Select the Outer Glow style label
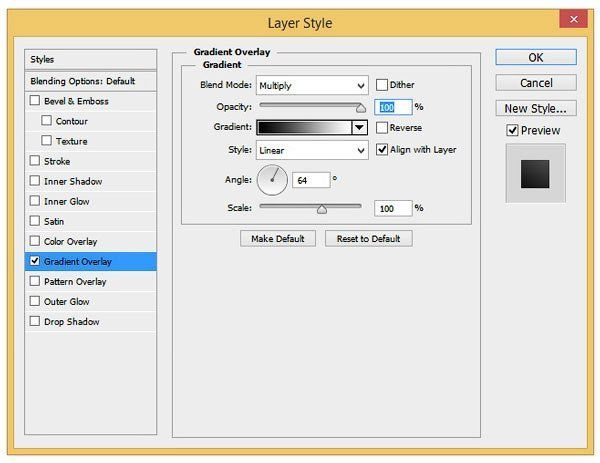600x463 pixels. [x=67, y=302]
